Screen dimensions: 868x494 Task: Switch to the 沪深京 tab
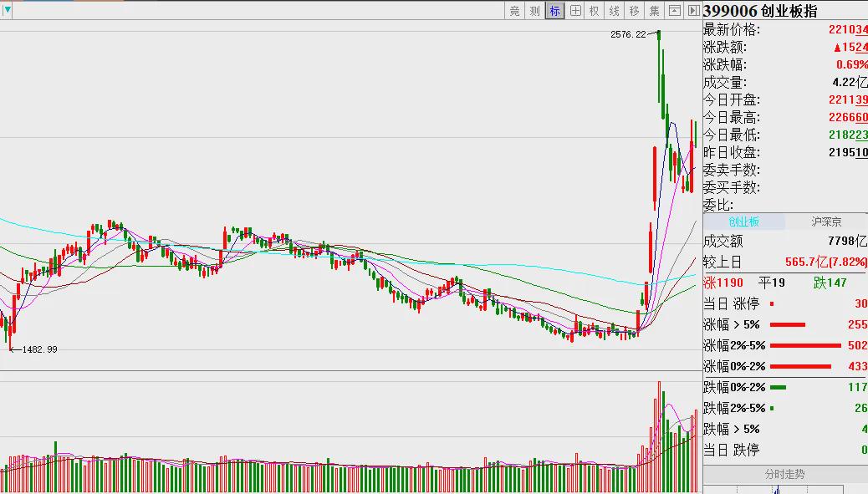coord(826,222)
